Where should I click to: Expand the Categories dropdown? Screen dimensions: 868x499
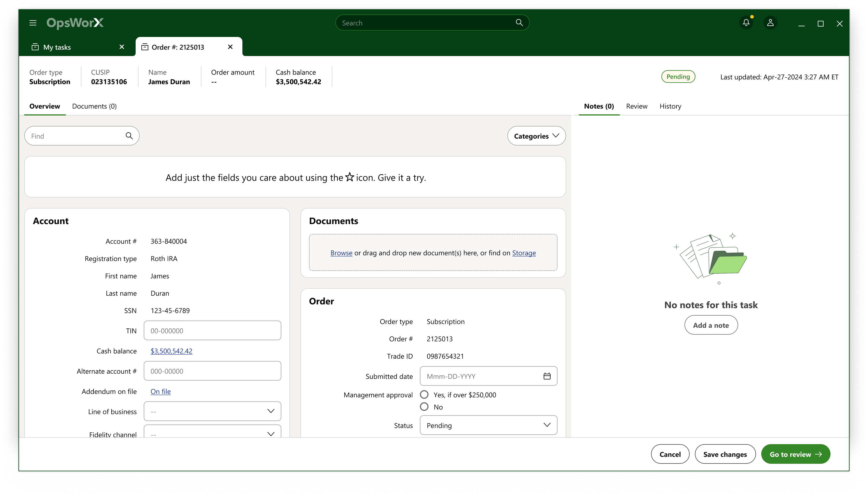[536, 136]
